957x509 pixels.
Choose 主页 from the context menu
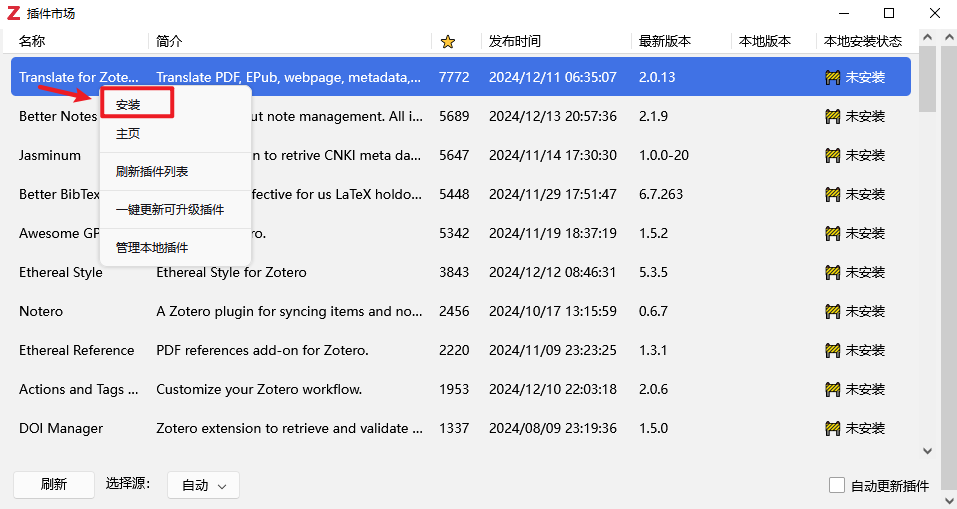(128, 134)
